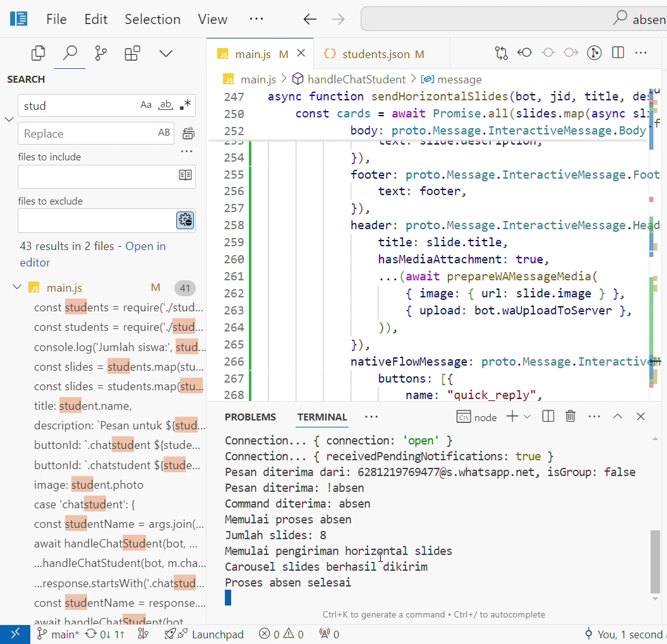This screenshot has width=667, height=644.
Task: Split the terminal panel
Action: (x=548, y=416)
